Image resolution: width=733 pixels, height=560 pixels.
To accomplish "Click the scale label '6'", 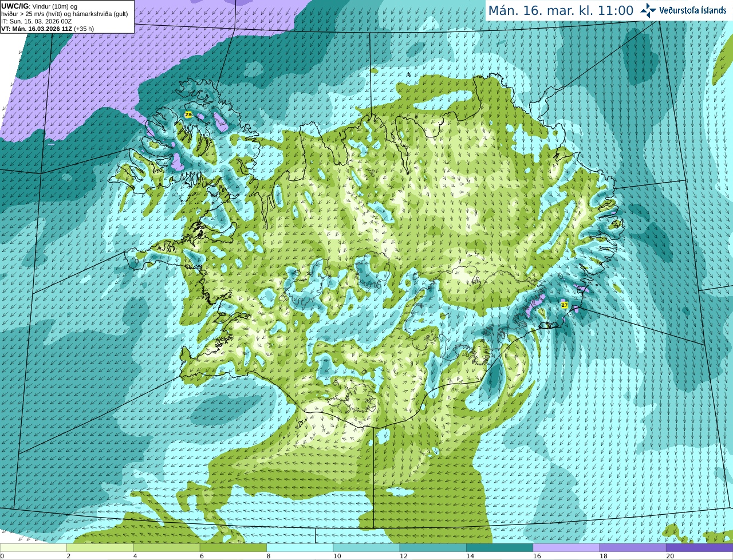I will [202, 556].
